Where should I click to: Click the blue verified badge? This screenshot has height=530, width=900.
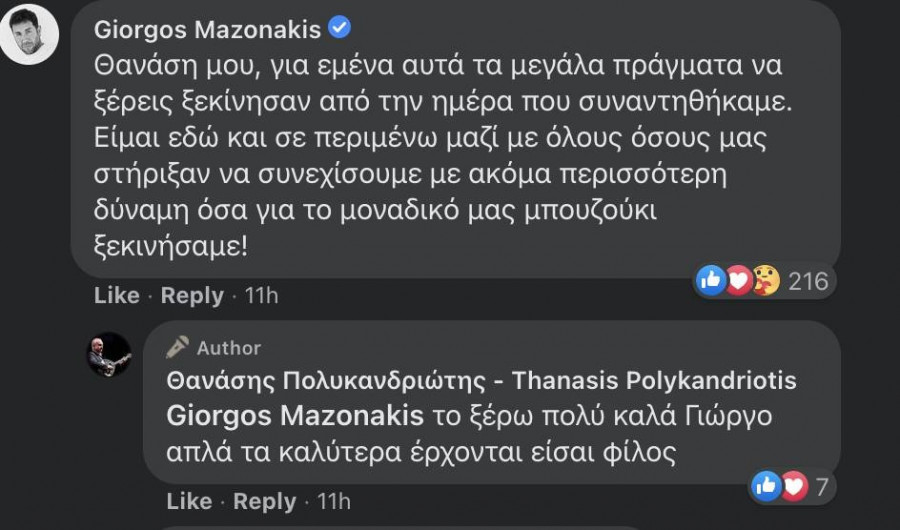pyautogui.click(x=340, y=29)
